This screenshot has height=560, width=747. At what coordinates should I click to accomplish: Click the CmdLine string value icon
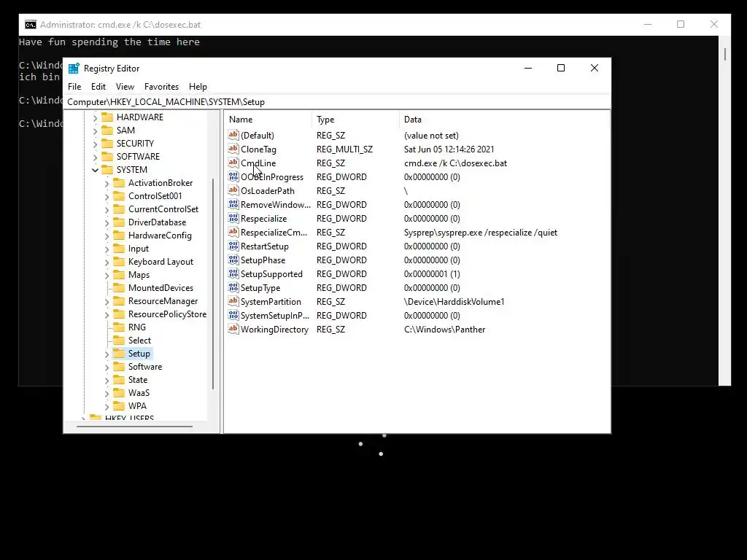pos(233,163)
